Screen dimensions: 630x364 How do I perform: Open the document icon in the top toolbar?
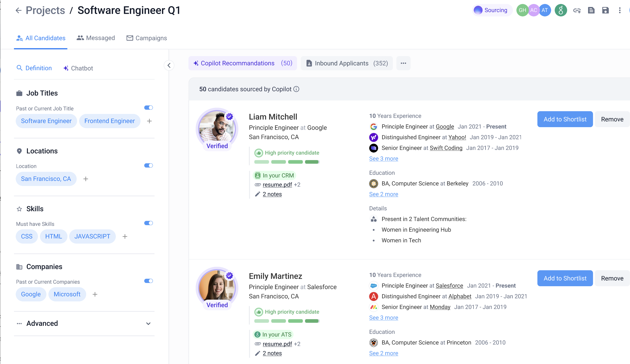tap(591, 10)
